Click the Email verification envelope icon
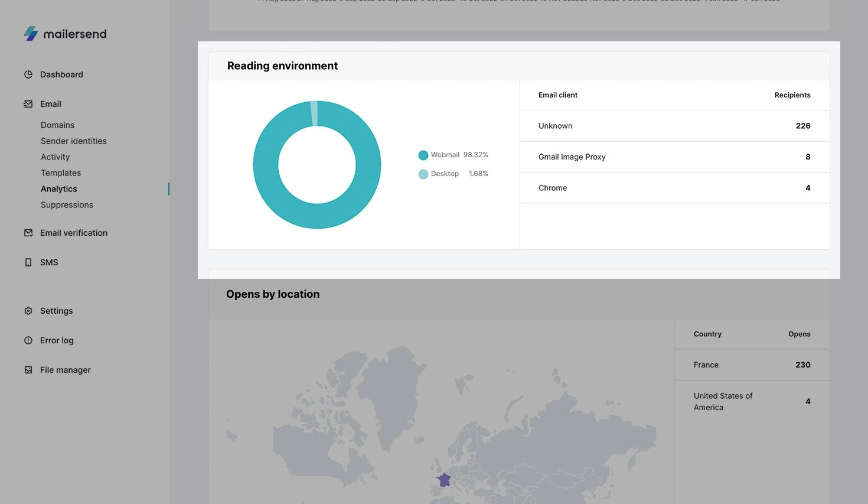Image resolution: width=868 pixels, height=504 pixels. click(28, 233)
